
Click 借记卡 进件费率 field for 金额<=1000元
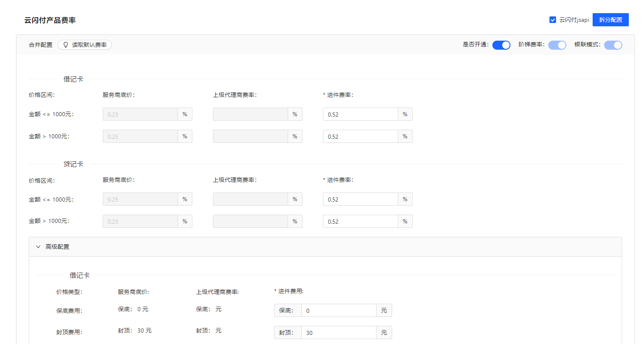tap(360, 115)
